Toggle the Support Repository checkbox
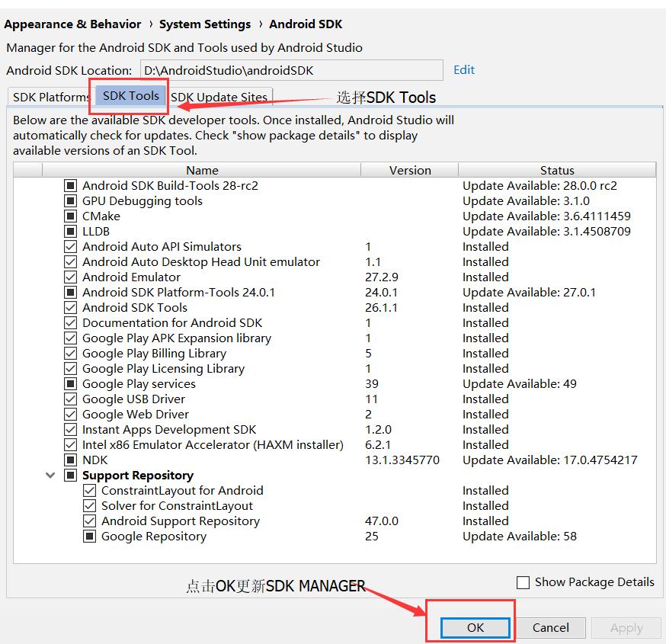The height and width of the screenshot is (644, 666). click(71, 476)
